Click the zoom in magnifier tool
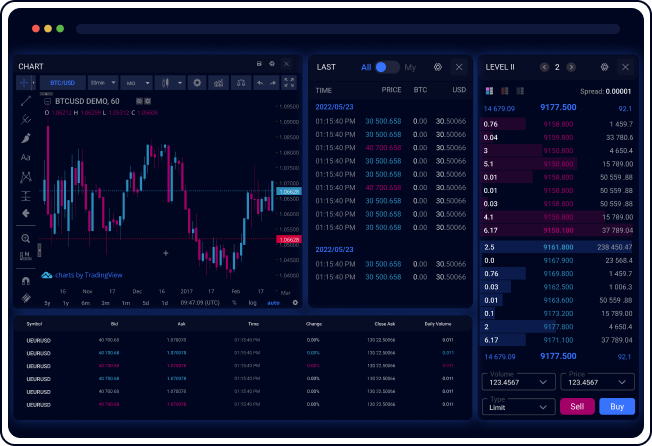Screen dimensions: 652x446 [x=26, y=238]
